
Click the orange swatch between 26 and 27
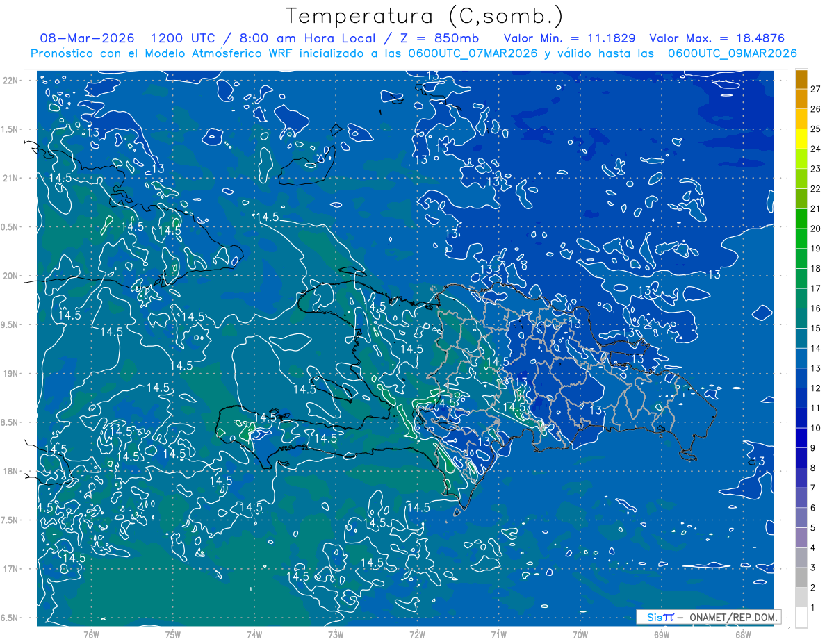[x=801, y=99]
